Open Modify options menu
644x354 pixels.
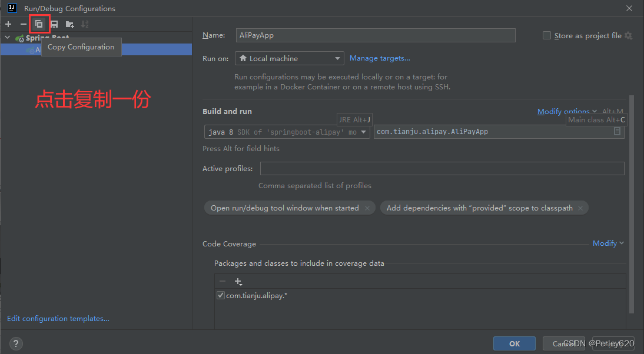point(567,112)
